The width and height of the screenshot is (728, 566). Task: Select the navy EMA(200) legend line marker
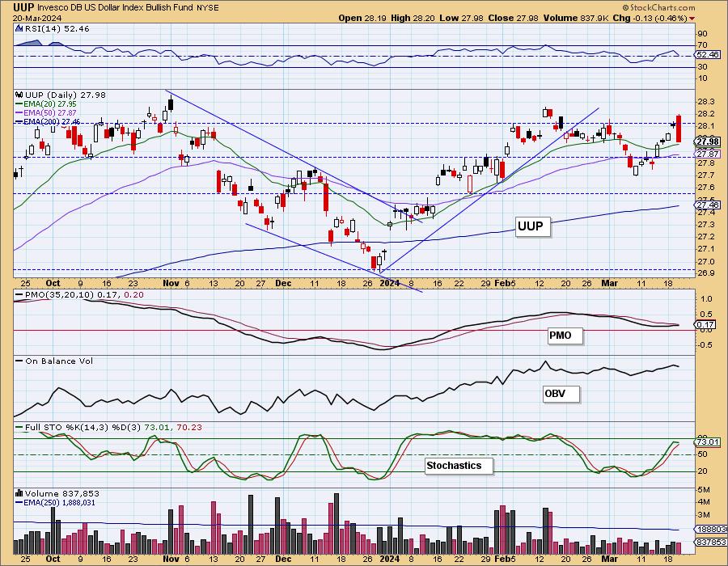(x=19, y=121)
